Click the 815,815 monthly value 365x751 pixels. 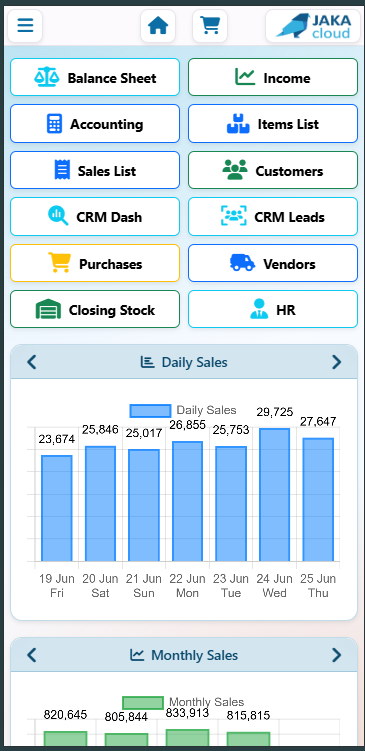click(x=248, y=716)
